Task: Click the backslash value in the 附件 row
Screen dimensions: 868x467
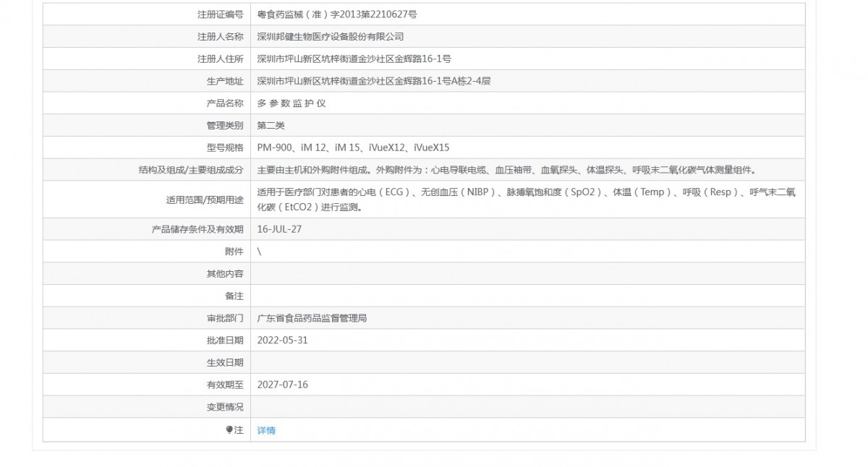Action: point(260,252)
